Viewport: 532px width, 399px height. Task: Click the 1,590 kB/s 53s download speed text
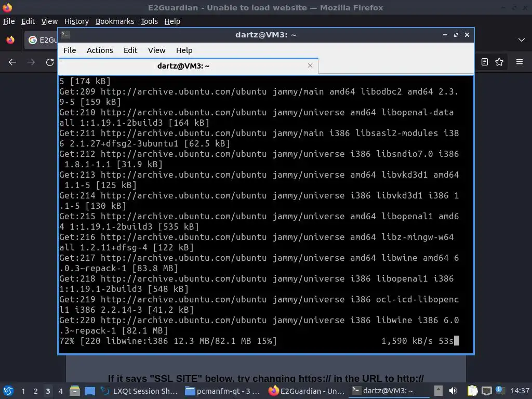(417, 341)
